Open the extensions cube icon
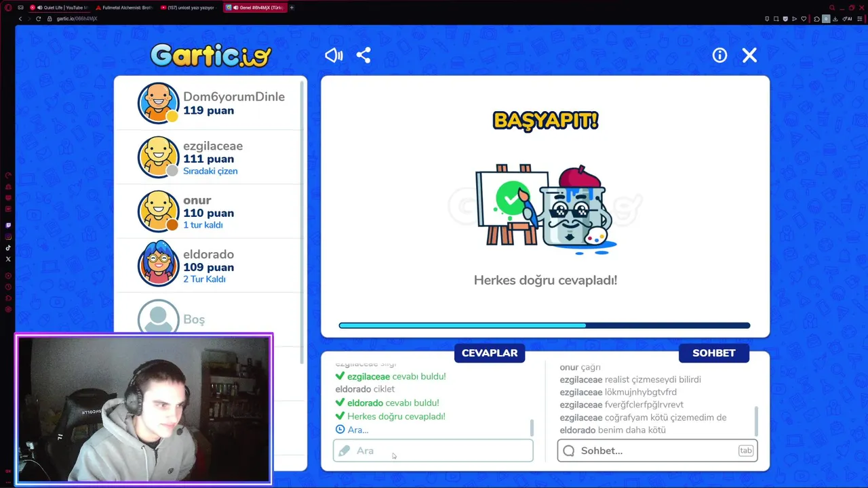Image resolution: width=868 pixels, height=488 pixels. [816, 18]
